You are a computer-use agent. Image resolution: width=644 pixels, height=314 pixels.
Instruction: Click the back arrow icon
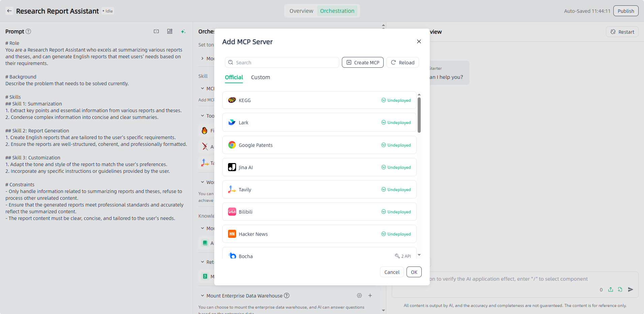click(x=9, y=11)
